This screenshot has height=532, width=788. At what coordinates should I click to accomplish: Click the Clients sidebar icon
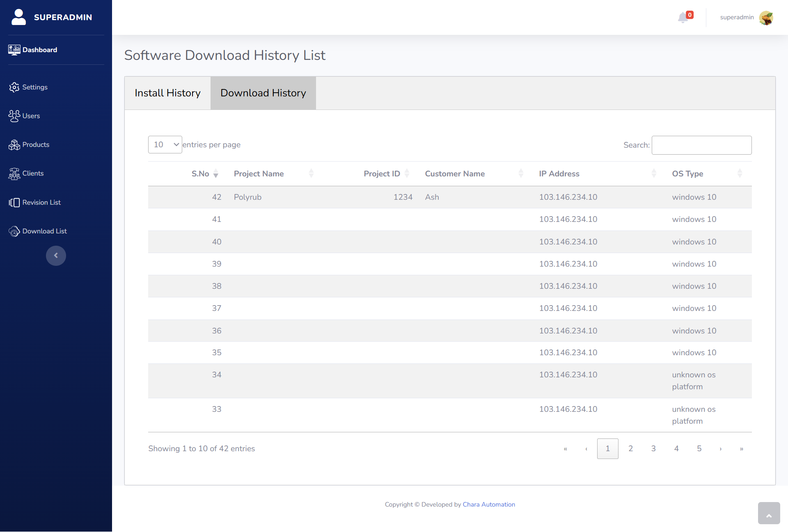pos(14,174)
